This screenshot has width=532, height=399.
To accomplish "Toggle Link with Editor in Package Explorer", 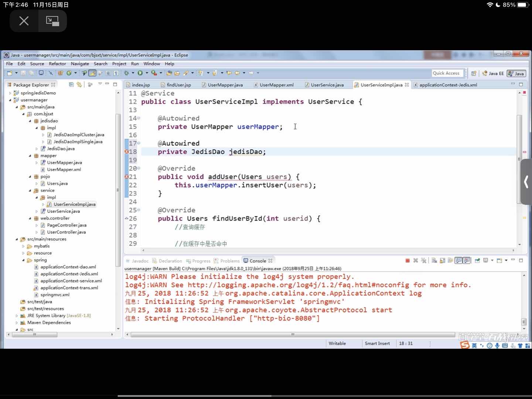I will [79, 85].
